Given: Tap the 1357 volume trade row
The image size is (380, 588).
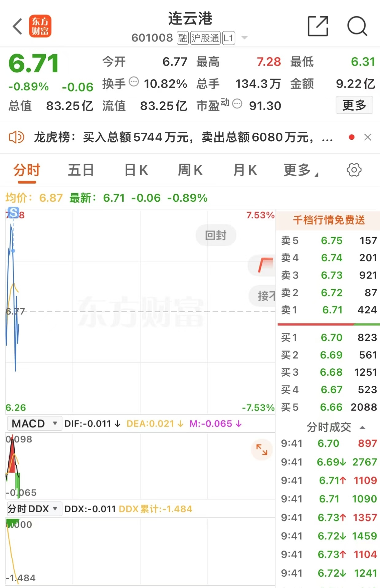Looking at the screenshot, I should pos(328,518).
